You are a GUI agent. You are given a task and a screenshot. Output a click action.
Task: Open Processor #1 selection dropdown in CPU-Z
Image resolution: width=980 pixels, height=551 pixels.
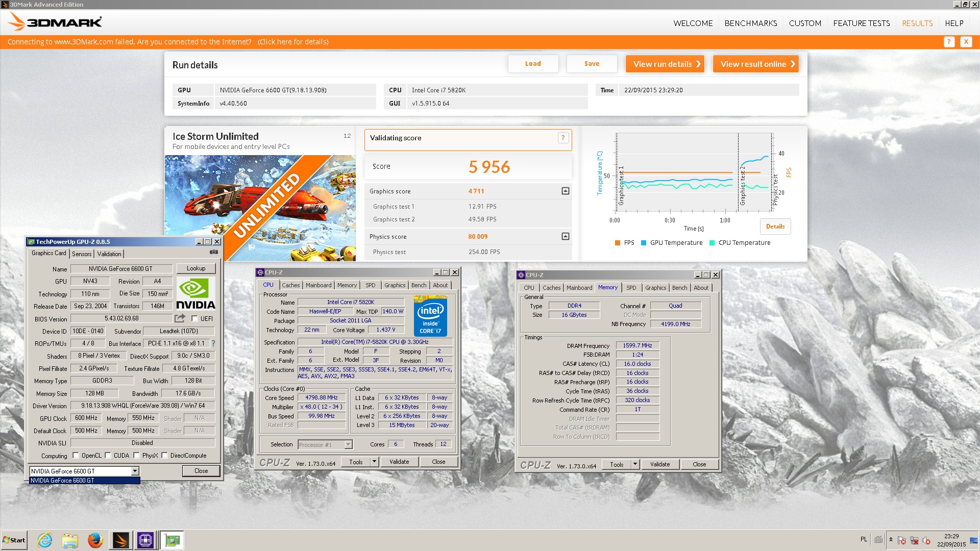tap(348, 445)
